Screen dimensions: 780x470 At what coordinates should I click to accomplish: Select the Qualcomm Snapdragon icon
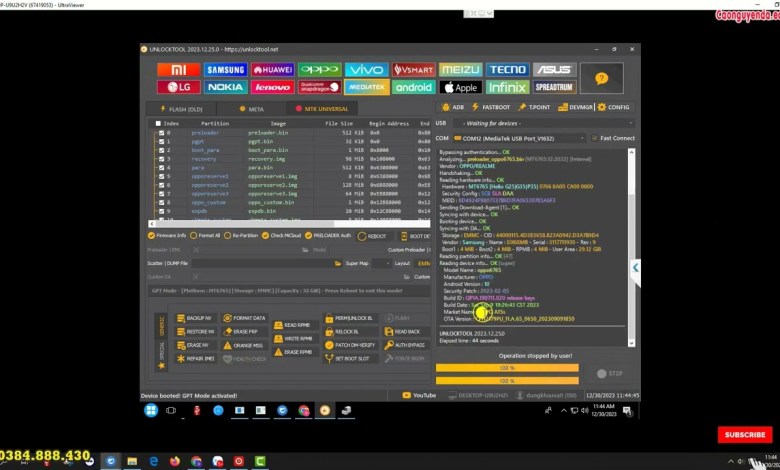[319, 87]
